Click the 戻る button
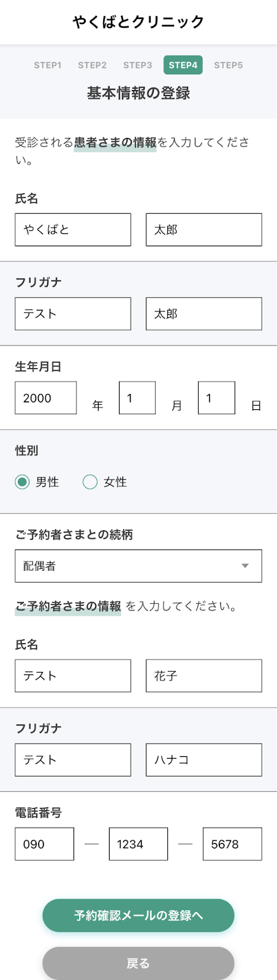The height and width of the screenshot is (980, 277). (x=138, y=963)
